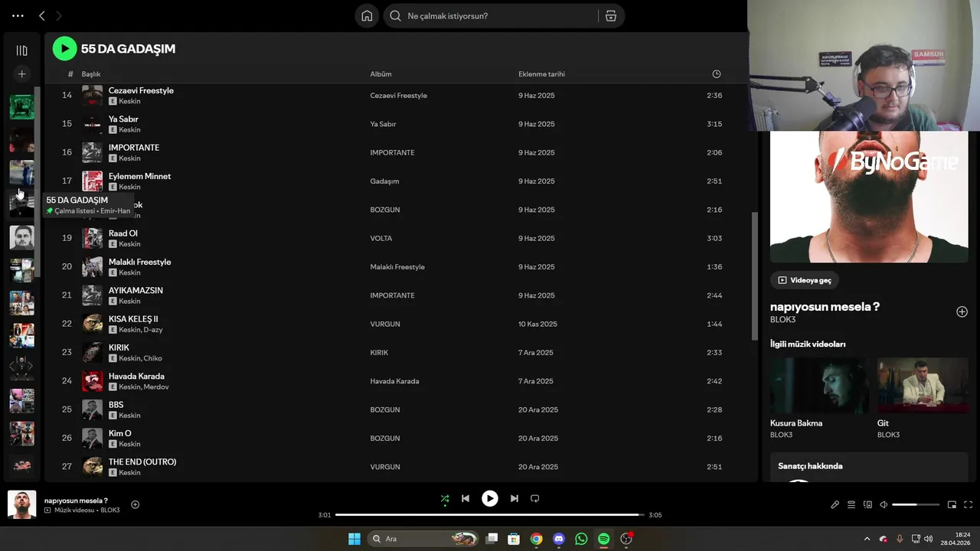Sort by the Eklenme tarihi column header
Image resolution: width=980 pixels, height=551 pixels.
[541, 74]
